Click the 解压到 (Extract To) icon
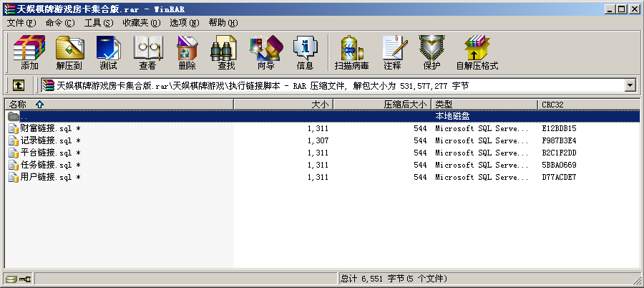This screenshot has height=288, width=644. (x=69, y=52)
